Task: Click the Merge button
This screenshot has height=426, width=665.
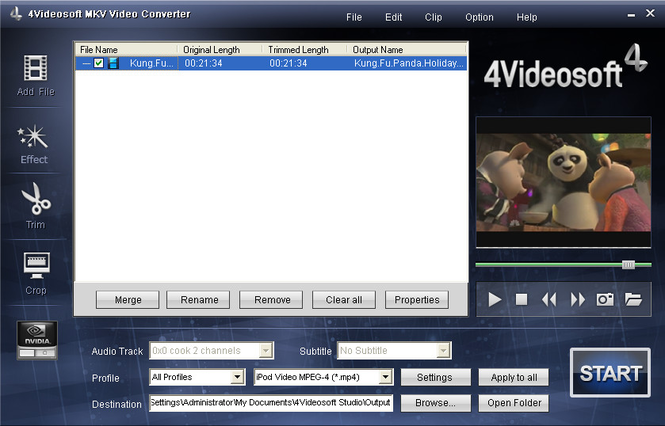Action: coord(128,299)
